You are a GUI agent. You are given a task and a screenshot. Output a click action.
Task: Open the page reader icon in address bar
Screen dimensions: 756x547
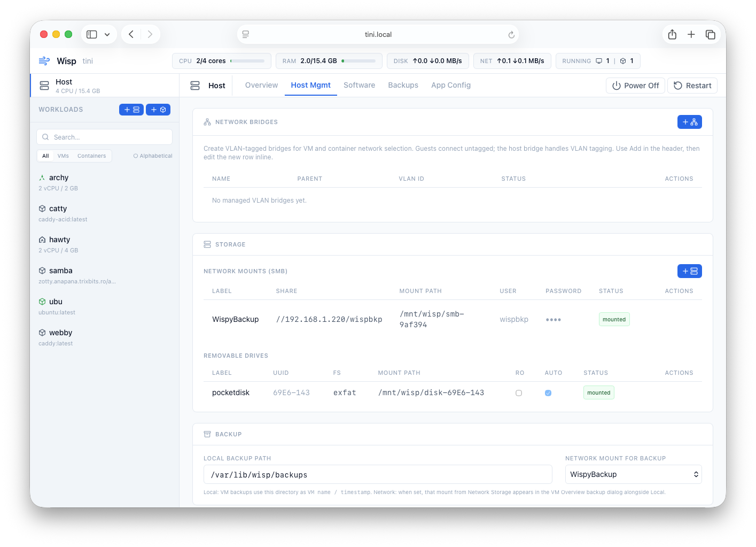(246, 34)
